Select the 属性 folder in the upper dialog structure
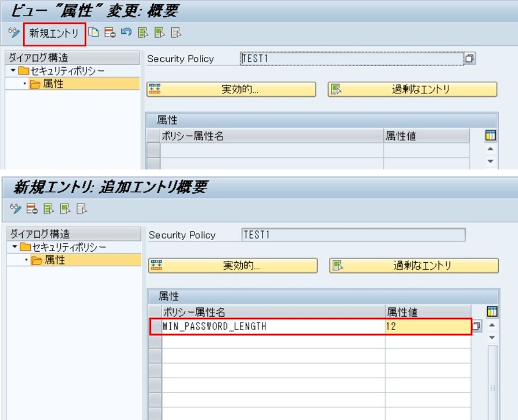This screenshot has width=518, height=420. [53, 84]
